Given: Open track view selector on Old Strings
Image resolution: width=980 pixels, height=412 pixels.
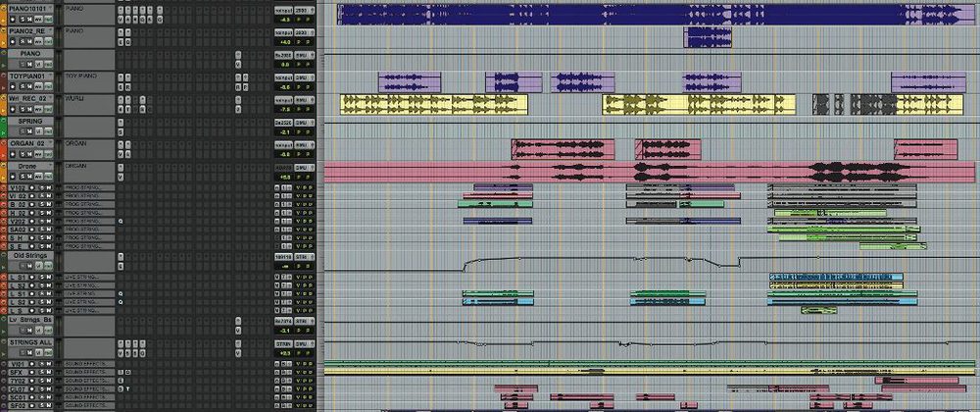Looking at the screenshot, I should click(38, 266).
